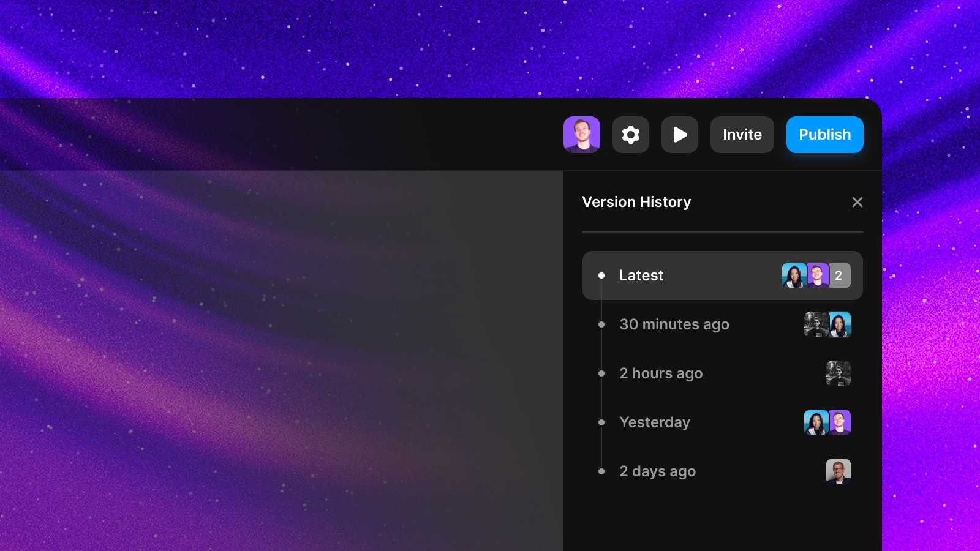980x551 pixels.
Task: Select the 30 minutes ago version
Action: [674, 324]
